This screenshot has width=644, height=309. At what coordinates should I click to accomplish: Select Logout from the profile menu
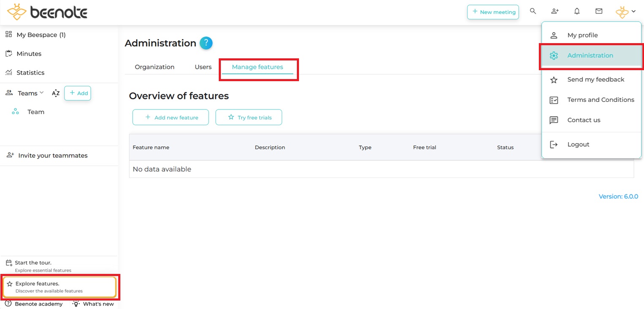coord(578,144)
